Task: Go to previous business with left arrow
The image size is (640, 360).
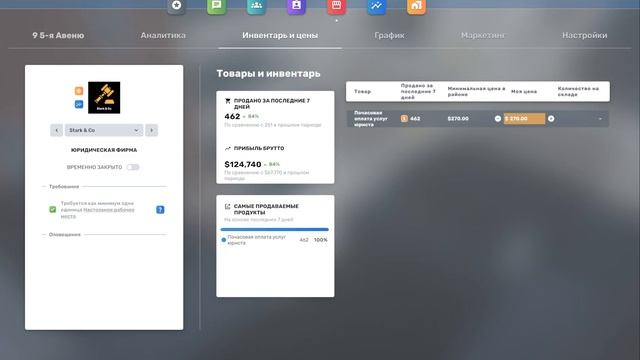Action: coord(56,130)
